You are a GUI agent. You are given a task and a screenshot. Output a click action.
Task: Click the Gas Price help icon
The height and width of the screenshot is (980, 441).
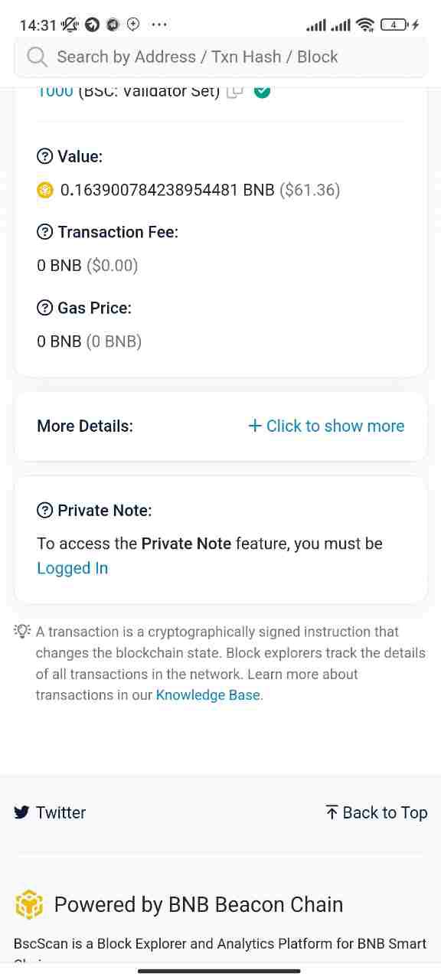pos(45,308)
